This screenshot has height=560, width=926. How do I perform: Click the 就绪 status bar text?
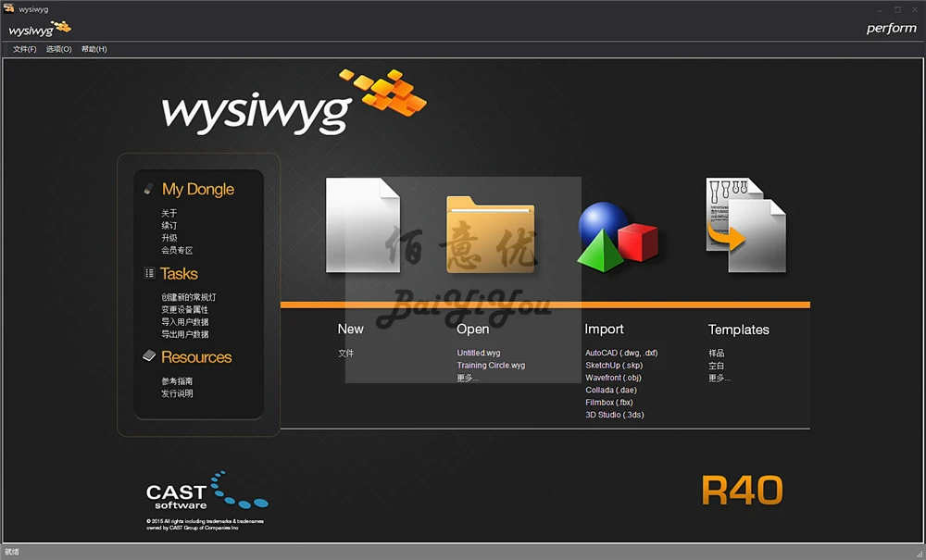12,553
